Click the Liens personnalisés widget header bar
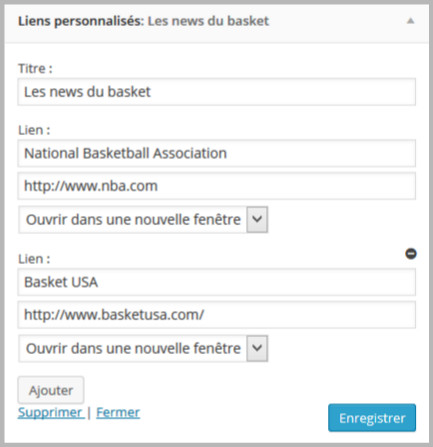Viewport: 433px width, 447px height. (x=217, y=21)
